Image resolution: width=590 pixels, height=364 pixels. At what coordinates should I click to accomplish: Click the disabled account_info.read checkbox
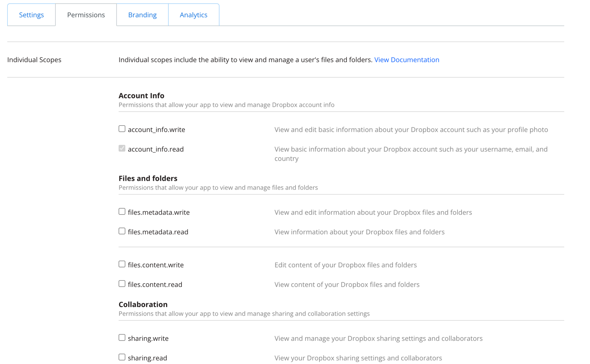coord(122,148)
